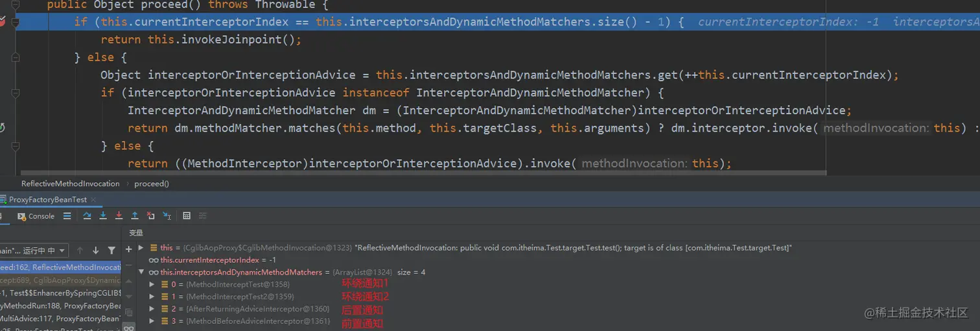The height and width of the screenshot is (331, 980).
Task: Select frame 'MultiAdvice:117, ProxyFactoryBean'
Action: (60, 319)
